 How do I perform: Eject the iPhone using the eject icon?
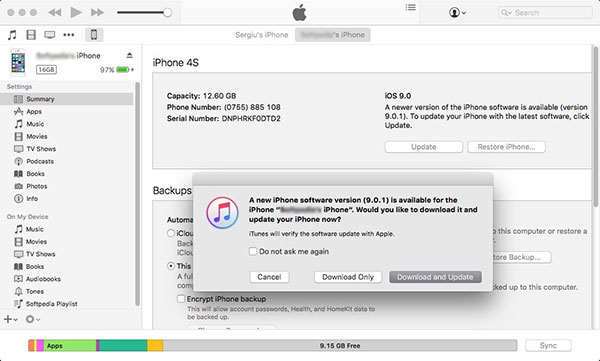point(129,56)
